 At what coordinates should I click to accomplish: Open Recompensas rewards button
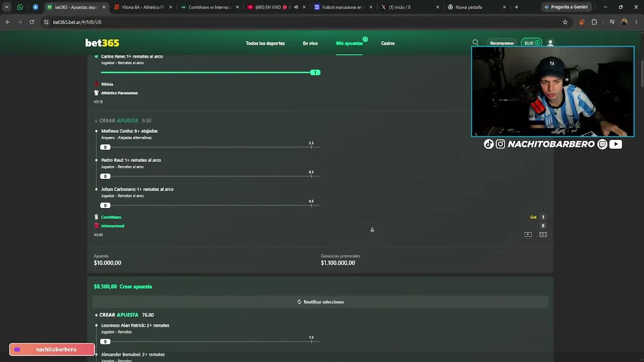point(502,43)
